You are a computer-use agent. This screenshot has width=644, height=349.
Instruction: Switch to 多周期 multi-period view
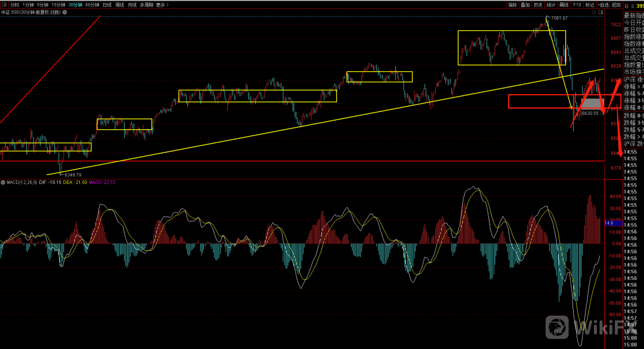pos(146,4)
